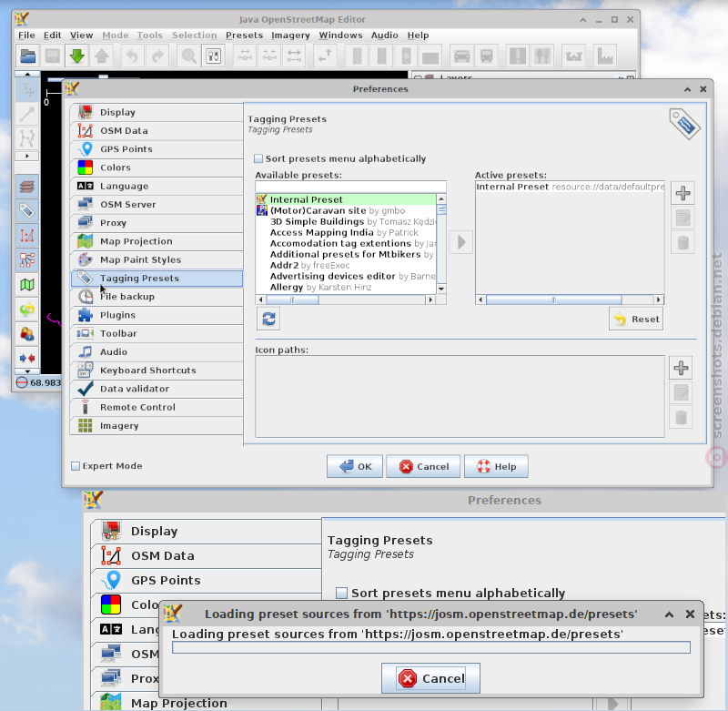Screen dimensions: 728x711
Task: Check Sort presets menu alphabetically in lower Preferences
Action: click(341, 593)
